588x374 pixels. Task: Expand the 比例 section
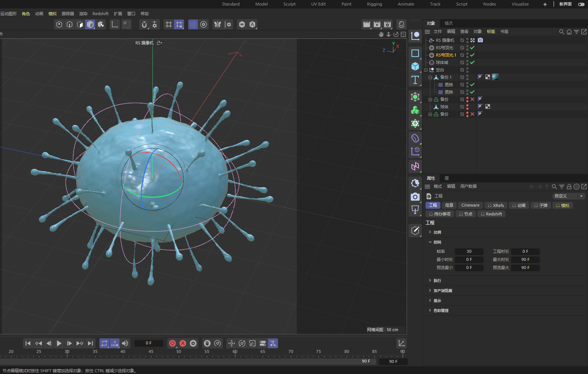(430, 232)
